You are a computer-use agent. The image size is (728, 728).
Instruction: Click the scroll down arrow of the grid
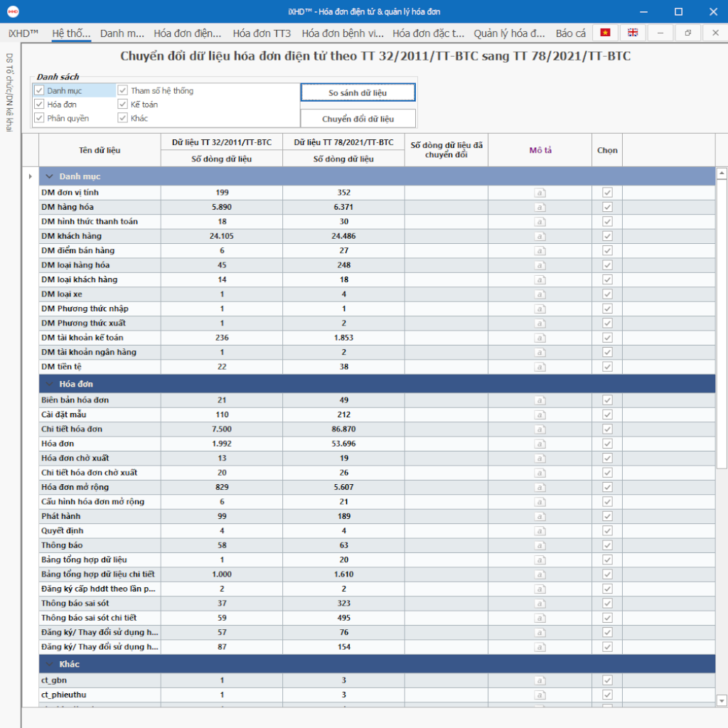(722, 700)
